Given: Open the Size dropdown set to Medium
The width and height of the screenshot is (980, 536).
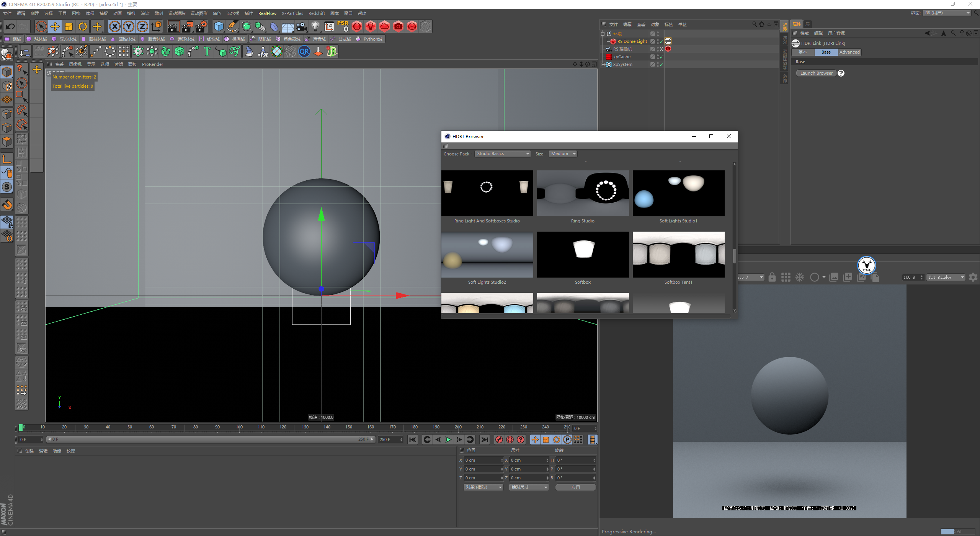Looking at the screenshot, I should tap(563, 154).
